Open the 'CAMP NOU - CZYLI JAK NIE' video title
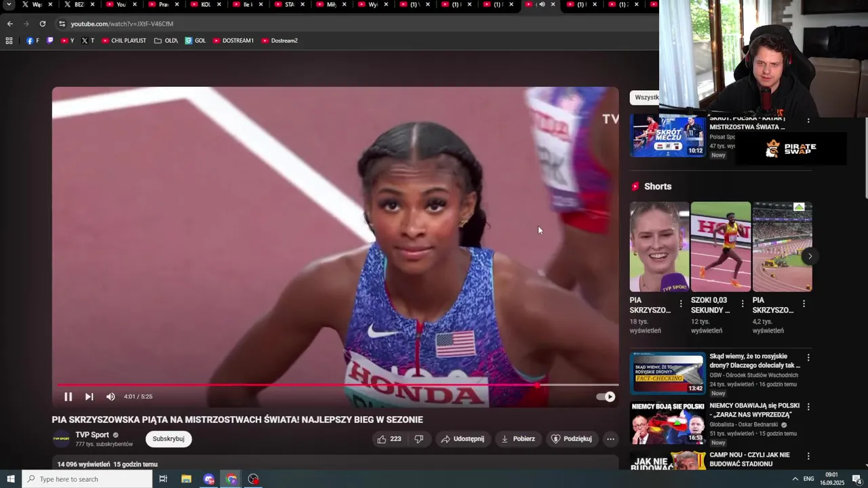The image size is (868, 488). [750, 460]
